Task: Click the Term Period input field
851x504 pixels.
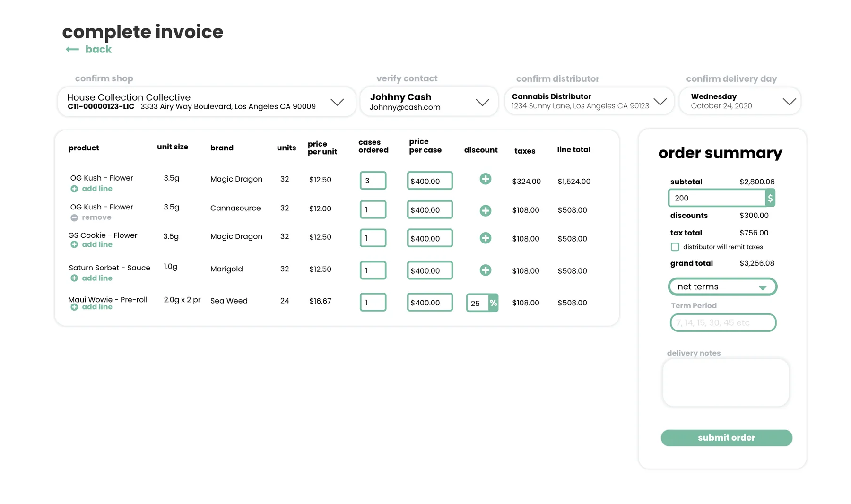Action: pos(723,322)
